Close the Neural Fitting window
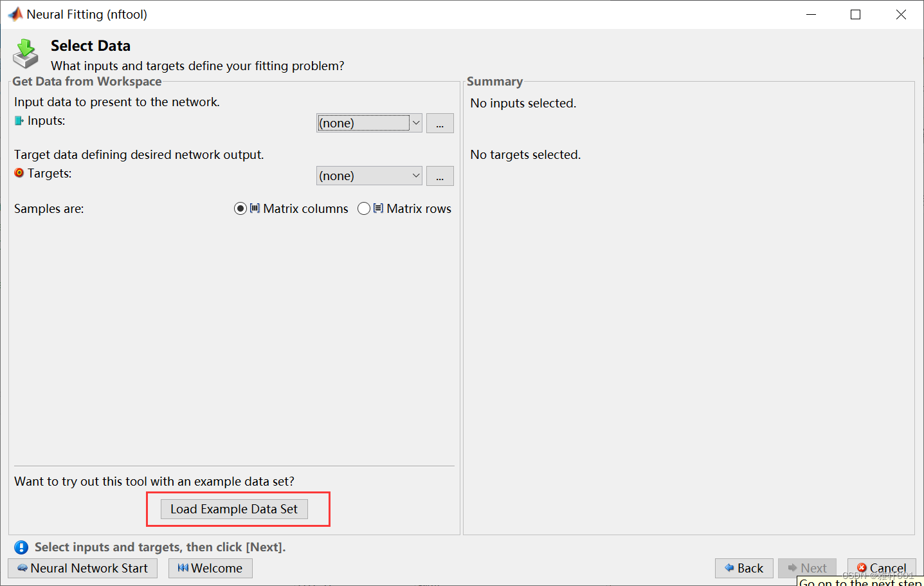924x586 pixels. [901, 14]
